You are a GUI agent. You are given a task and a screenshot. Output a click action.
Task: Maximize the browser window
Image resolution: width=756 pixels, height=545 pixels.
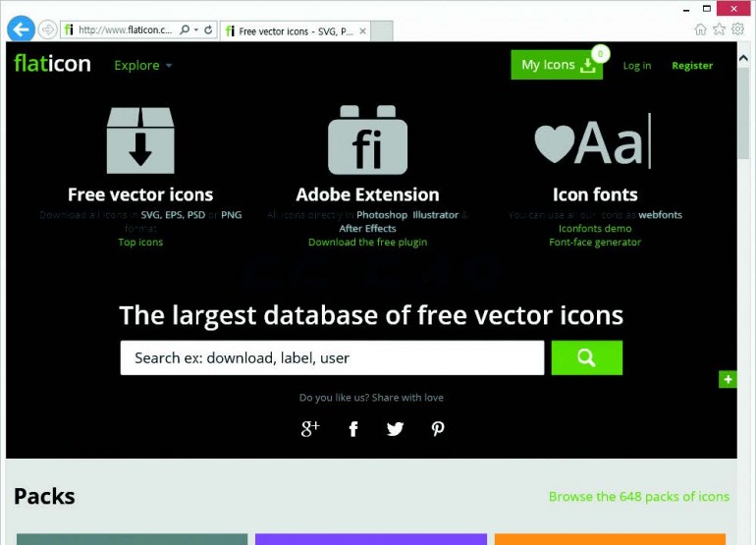pyautogui.click(x=706, y=9)
